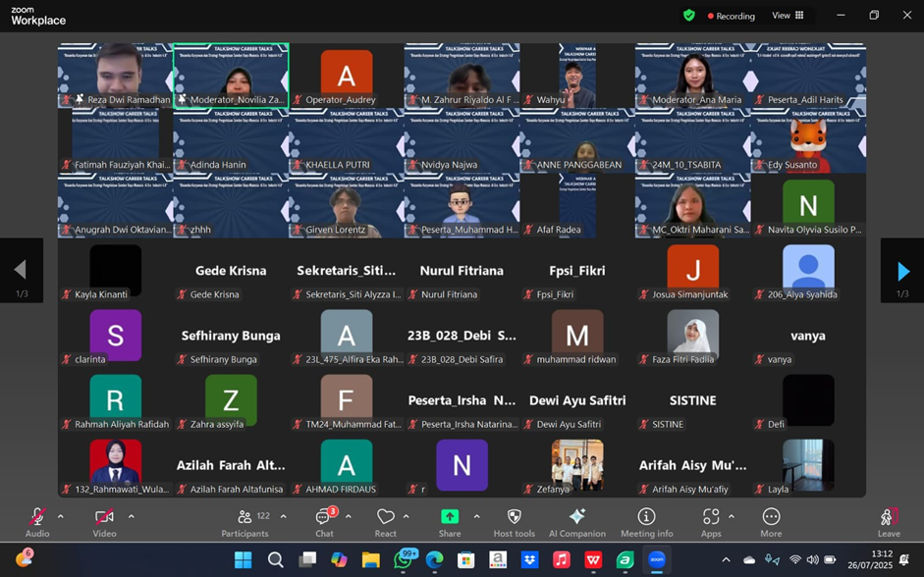
Task: Open Host tools shield icon
Action: click(x=514, y=520)
